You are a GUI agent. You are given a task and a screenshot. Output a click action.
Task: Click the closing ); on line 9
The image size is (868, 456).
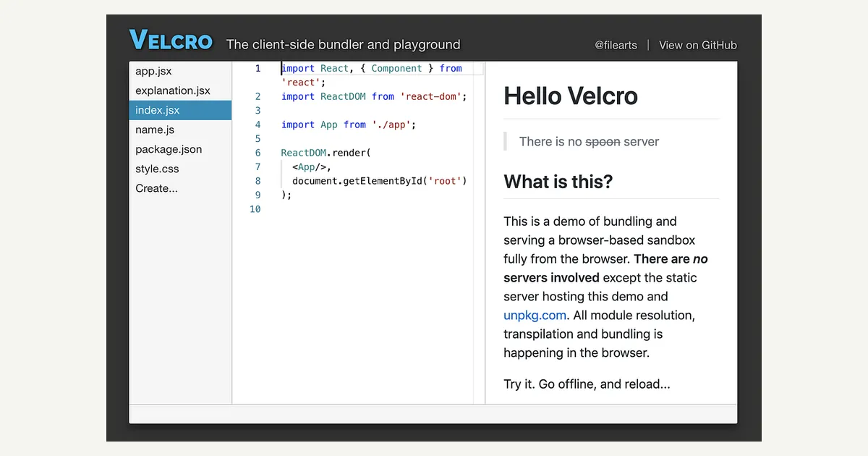pyautogui.click(x=286, y=195)
